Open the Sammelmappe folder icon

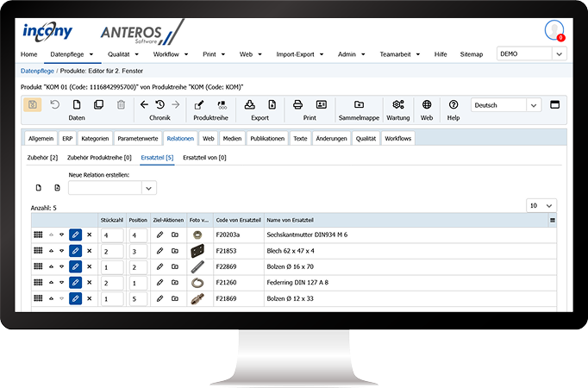coord(359,104)
